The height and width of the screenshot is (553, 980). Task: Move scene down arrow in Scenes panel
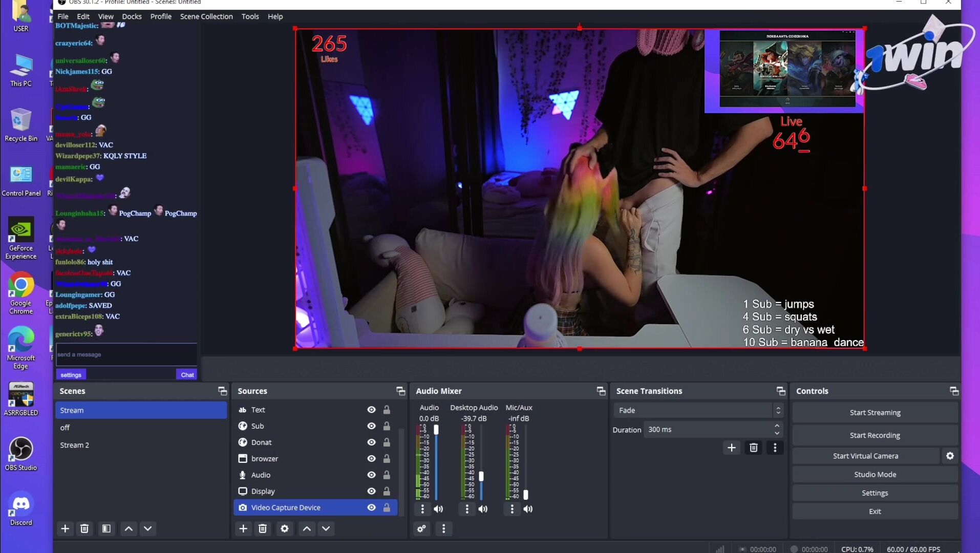148,528
